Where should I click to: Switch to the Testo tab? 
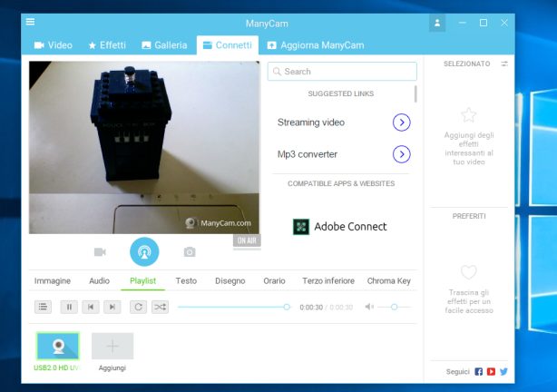(x=186, y=280)
